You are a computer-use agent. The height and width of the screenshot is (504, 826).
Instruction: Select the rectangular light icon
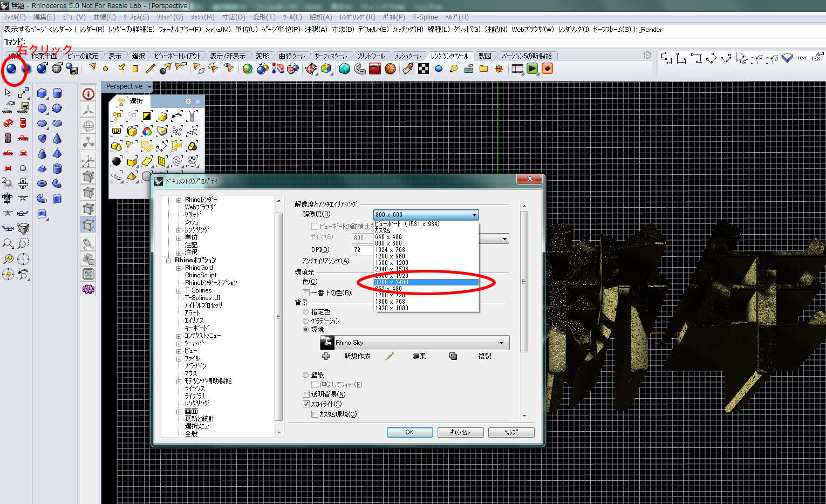[135, 69]
